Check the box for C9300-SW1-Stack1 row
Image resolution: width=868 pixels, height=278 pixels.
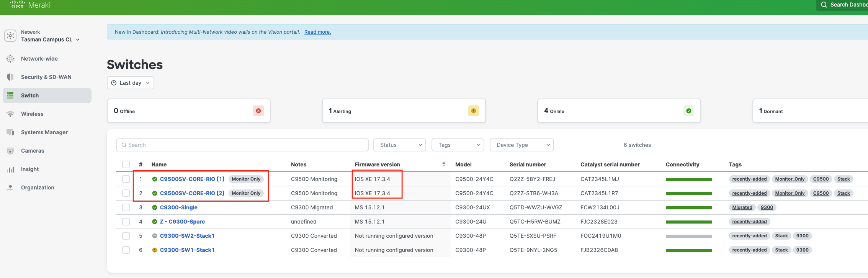click(126, 250)
